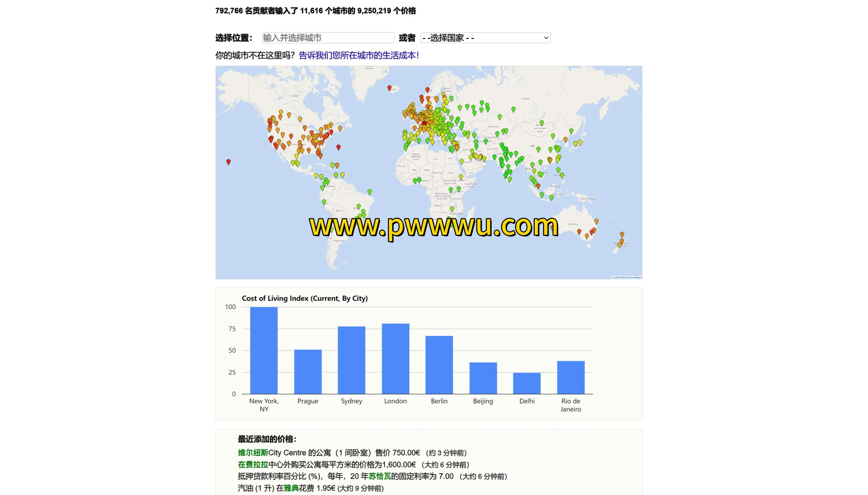Click the red marker in northern Norway

coord(427,90)
